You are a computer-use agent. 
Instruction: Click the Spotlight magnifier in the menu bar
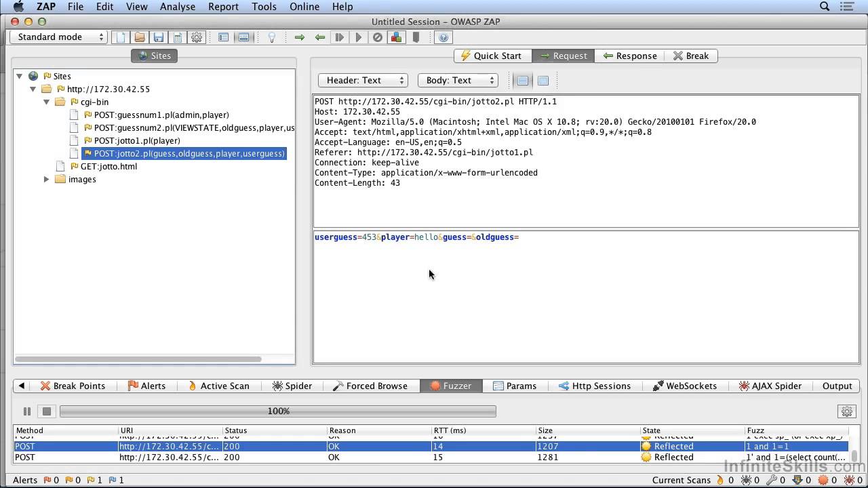coord(825,7)
